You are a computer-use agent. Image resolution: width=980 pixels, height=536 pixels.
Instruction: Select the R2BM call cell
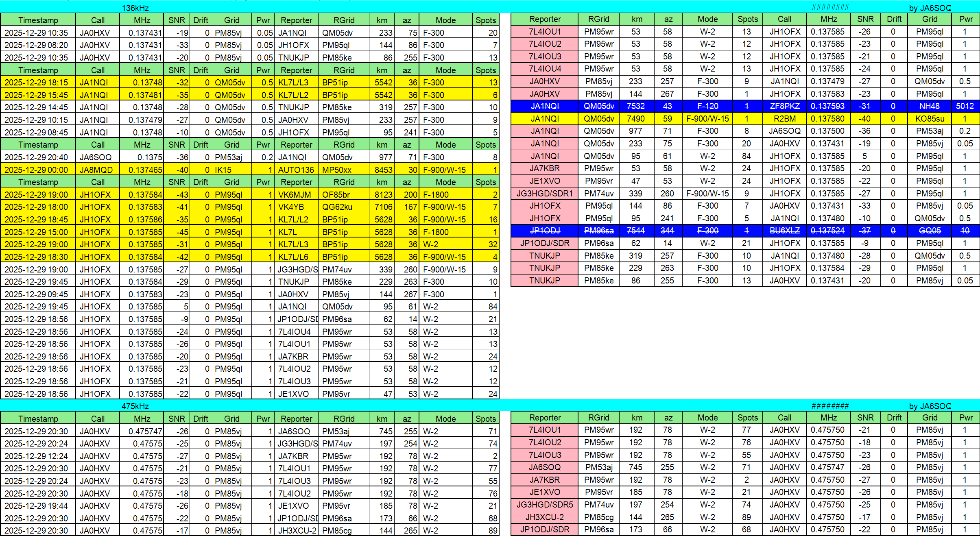coord(784,119)
